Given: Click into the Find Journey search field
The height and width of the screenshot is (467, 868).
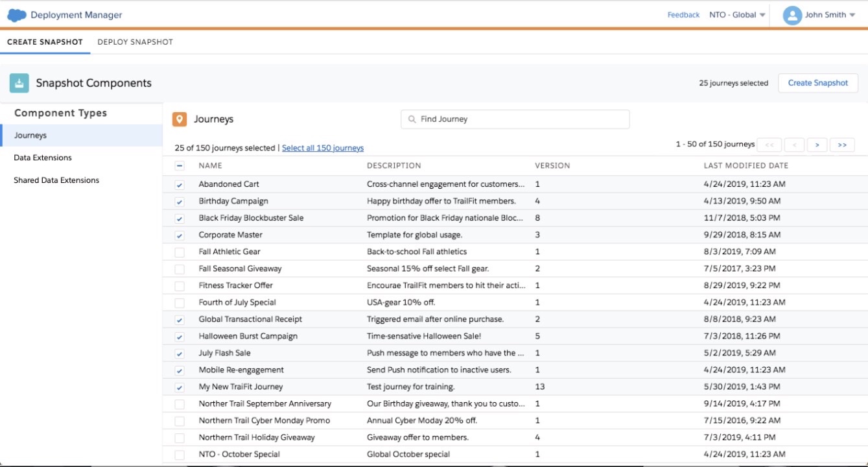Looking at the screenshot, I should [519, 119].
